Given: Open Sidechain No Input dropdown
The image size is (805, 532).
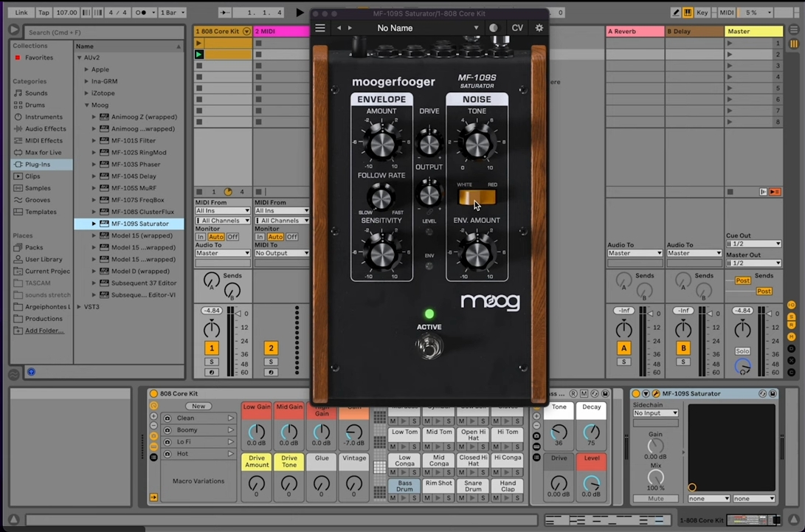Looking at the screenshot, I should coord(656,413).
